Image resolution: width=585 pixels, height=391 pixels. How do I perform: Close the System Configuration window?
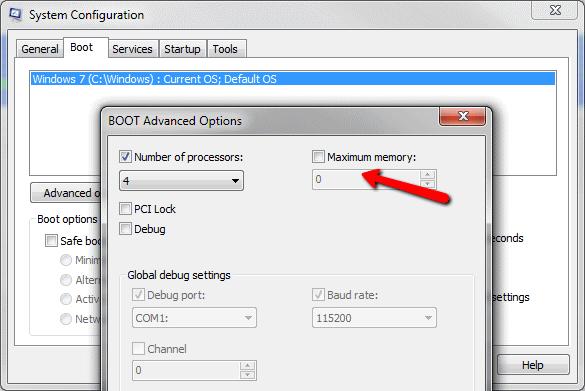[554, 10]
